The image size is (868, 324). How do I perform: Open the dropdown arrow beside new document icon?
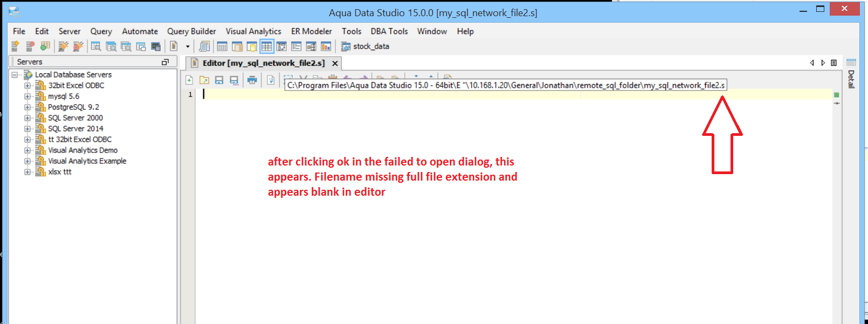click(188, 46)
